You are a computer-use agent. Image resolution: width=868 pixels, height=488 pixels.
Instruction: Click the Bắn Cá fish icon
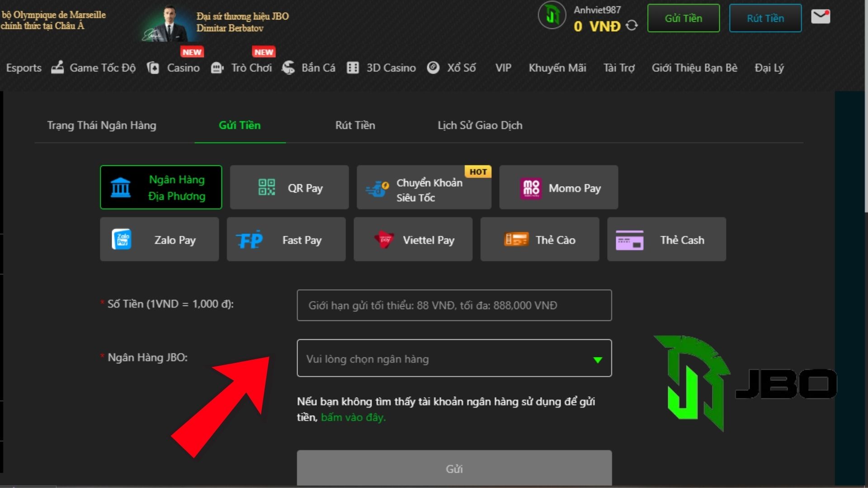coord(288,68)
